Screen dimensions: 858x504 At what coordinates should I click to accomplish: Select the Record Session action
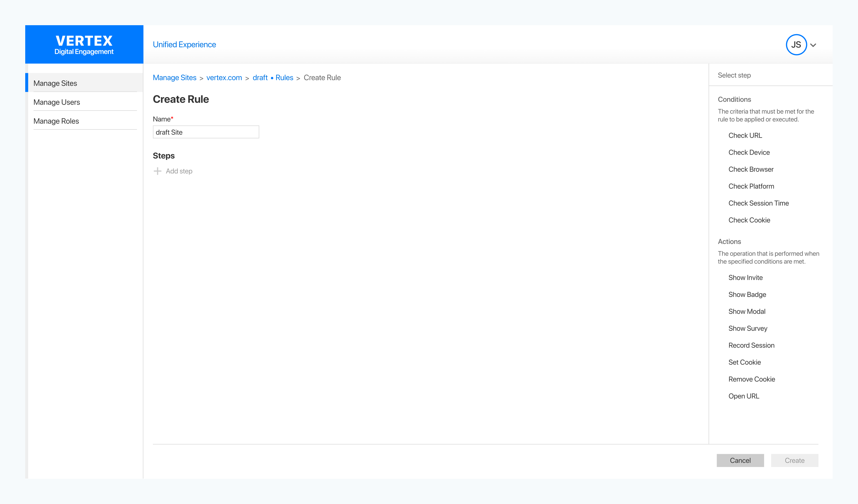tap(751, 345)
